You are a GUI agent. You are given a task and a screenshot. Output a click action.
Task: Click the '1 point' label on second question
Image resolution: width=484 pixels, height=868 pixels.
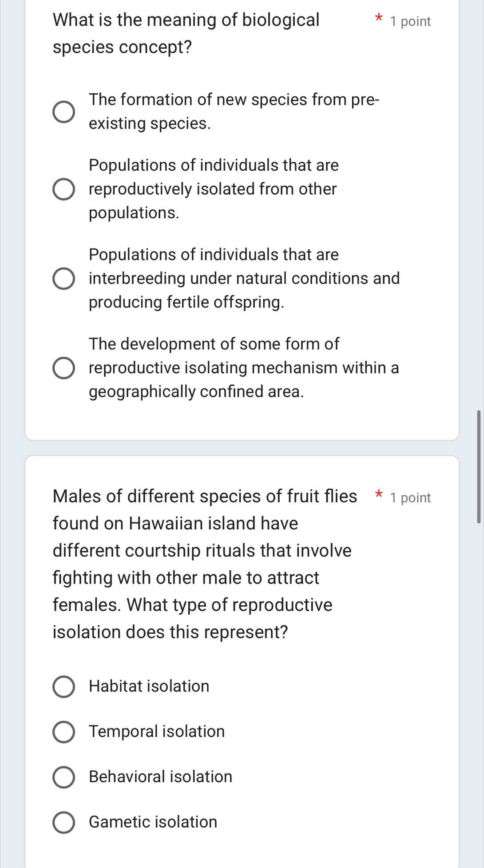coord(409,497)
